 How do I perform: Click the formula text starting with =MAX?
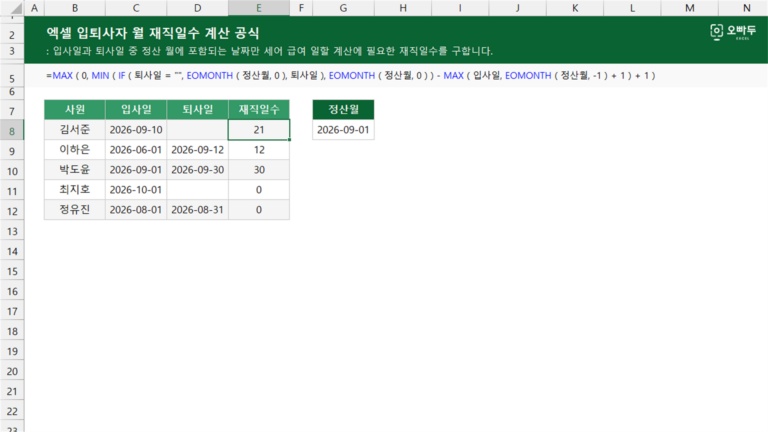pos(351,75)
